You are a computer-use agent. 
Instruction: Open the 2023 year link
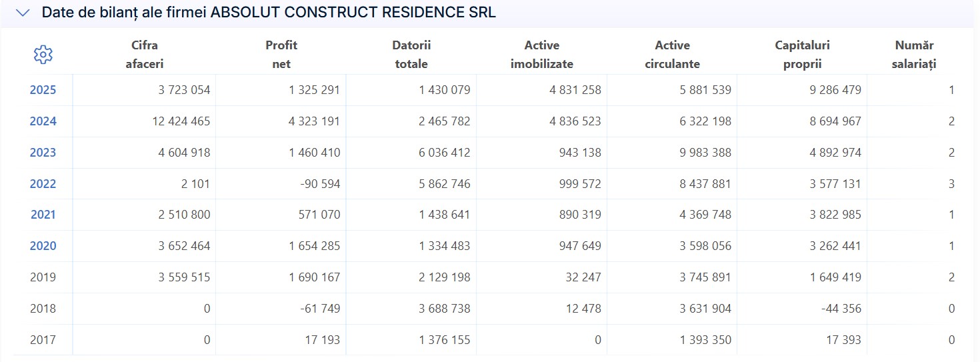pyautogui.click(x=43, y=153)
